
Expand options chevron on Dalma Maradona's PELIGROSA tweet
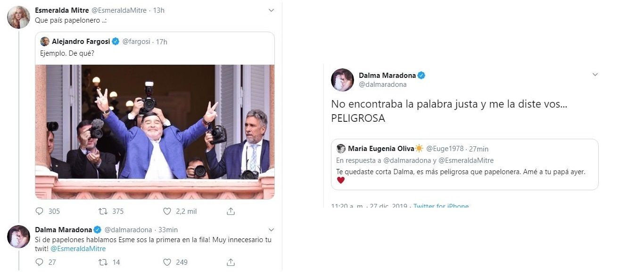click(x=595, y=75)
